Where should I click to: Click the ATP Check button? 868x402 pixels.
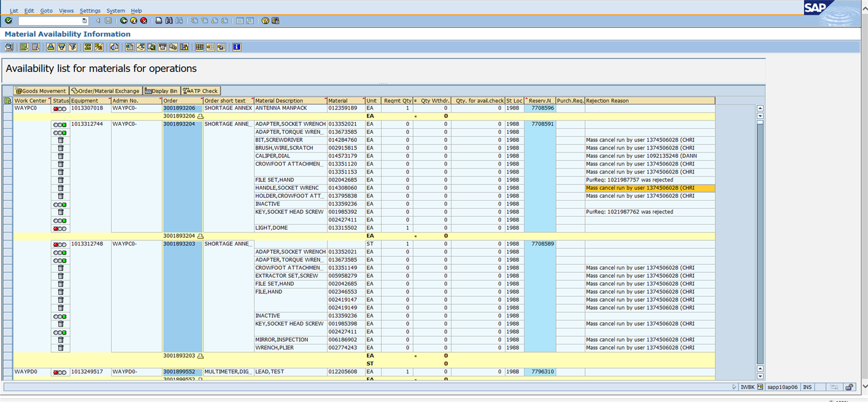tap(200, 91)
